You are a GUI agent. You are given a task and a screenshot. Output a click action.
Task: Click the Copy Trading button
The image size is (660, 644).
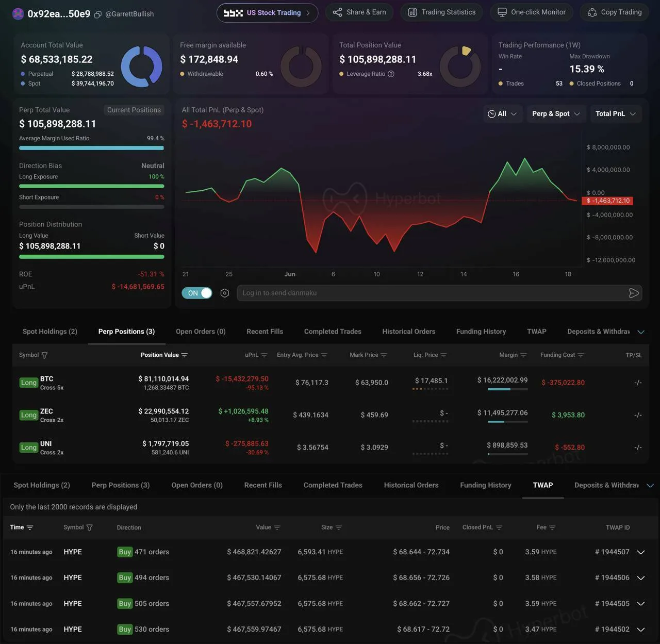coord(615,12)
